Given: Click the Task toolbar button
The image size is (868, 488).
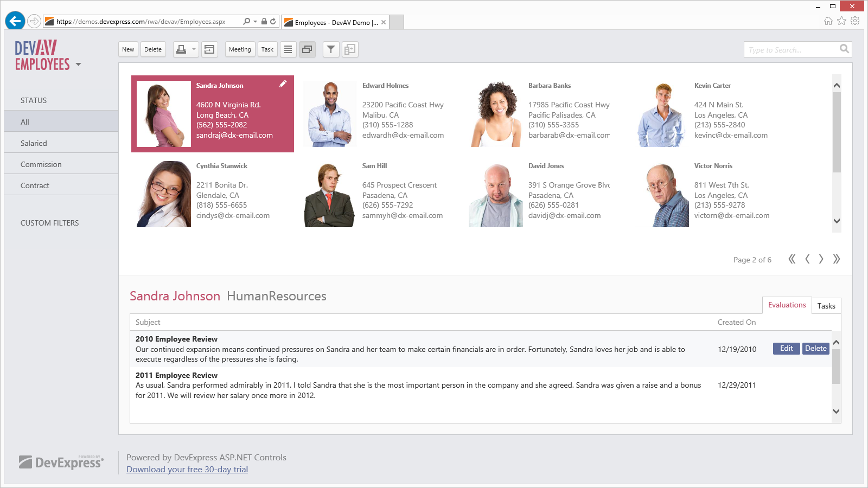Looking at the screenshot, I should point(267,49).
